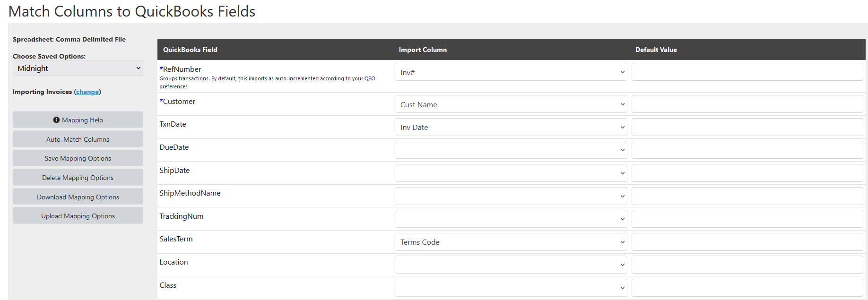Expand the Class import column dropdown

tap(512, 288)
